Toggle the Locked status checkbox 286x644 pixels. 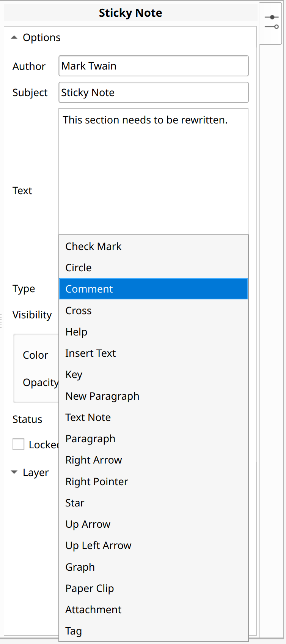click(18, 444)
